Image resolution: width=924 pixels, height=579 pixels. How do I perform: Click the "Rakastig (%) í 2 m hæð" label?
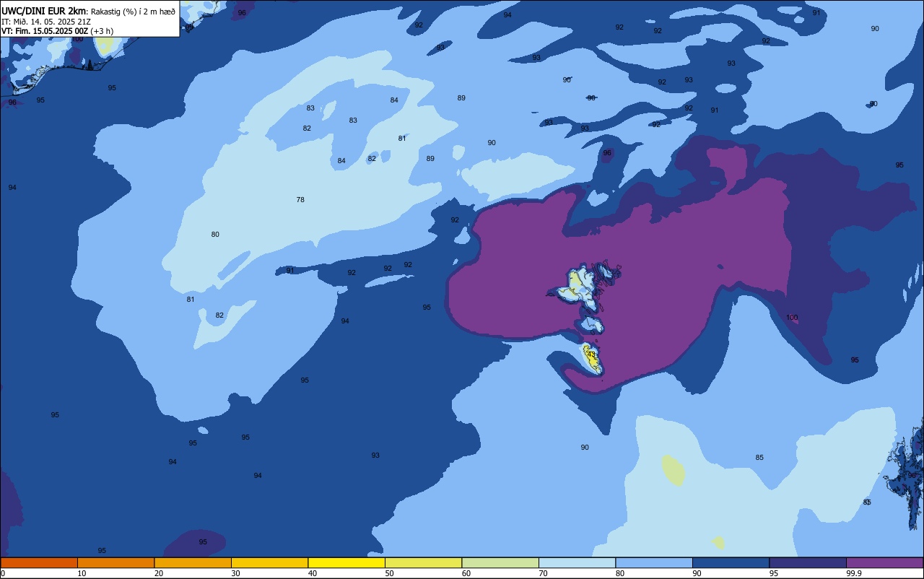tap(133, 12)
